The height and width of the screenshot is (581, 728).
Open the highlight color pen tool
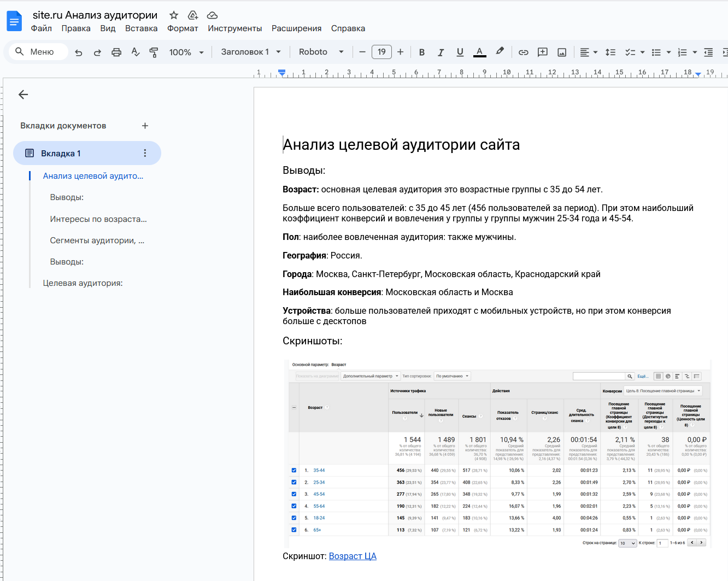(x=500, y=51)
